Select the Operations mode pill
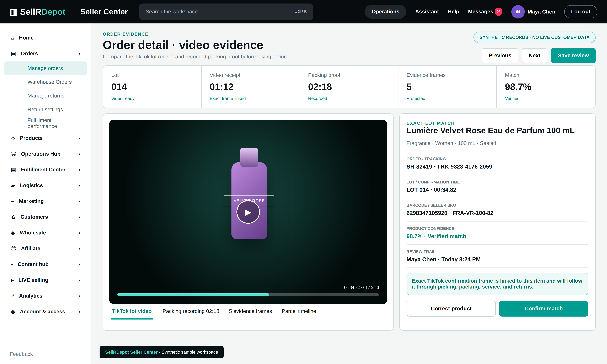This screenshot has height=364, width=607. (x=385, y=12)
